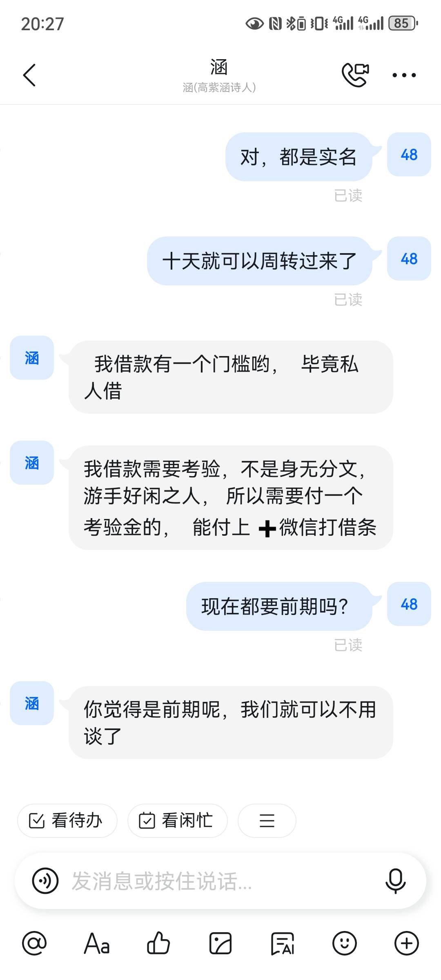Tap the 看待办 quick action chip
Image resolution: width=441 pixels, height=980 pixels.
click(67, 820)
